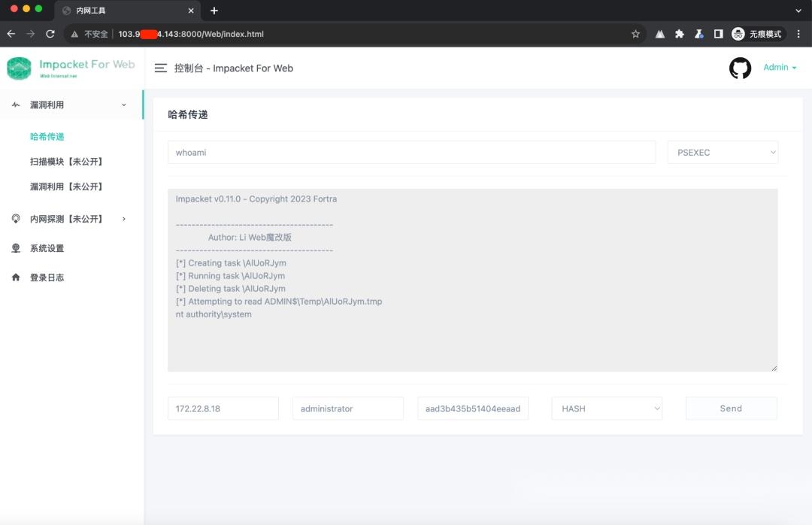
Task: Click the headset icon beside 内网探测【未公开】
Action: (x=16, y=219)
